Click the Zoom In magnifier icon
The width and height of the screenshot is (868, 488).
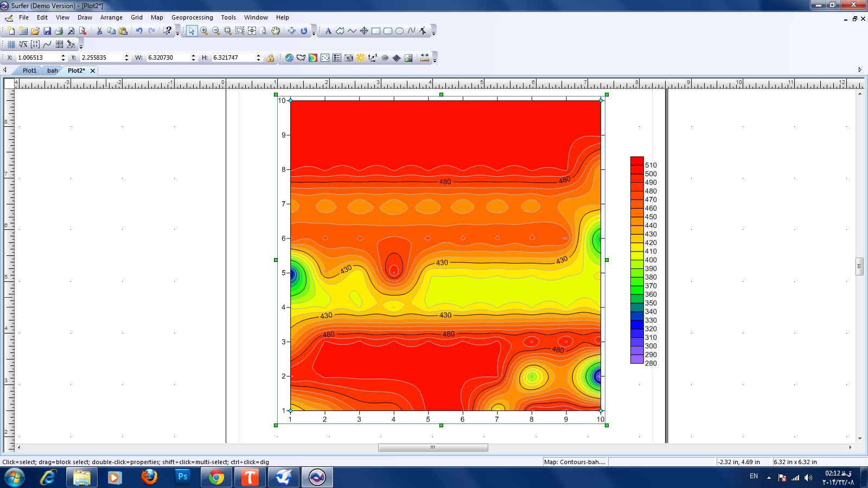[204, 31]
